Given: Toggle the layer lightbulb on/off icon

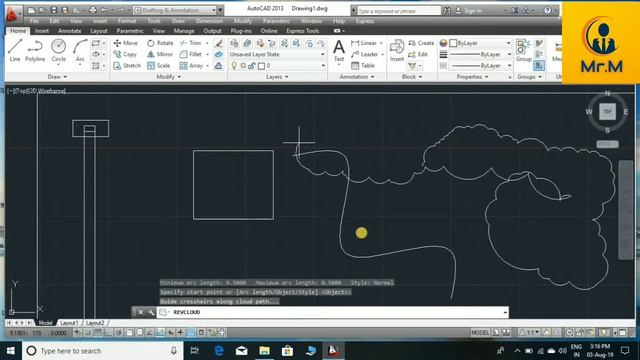Looking at the screenshot, I should pos(234,65).
